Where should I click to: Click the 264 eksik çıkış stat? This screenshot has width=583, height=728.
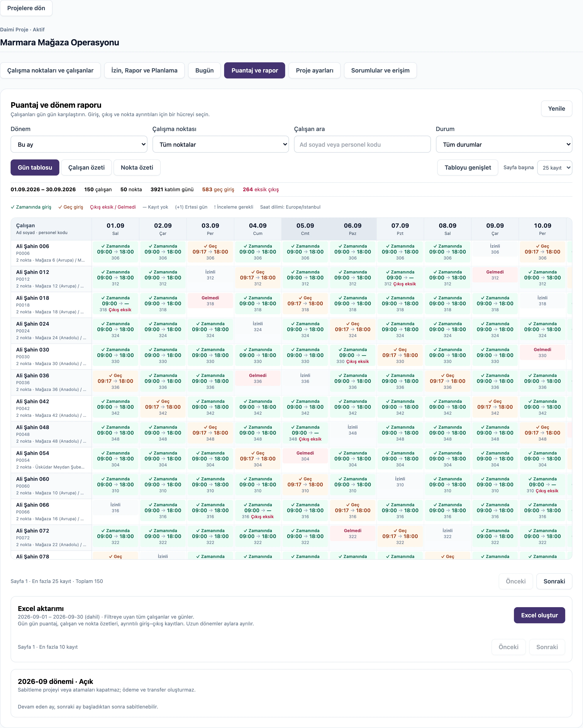261,190
